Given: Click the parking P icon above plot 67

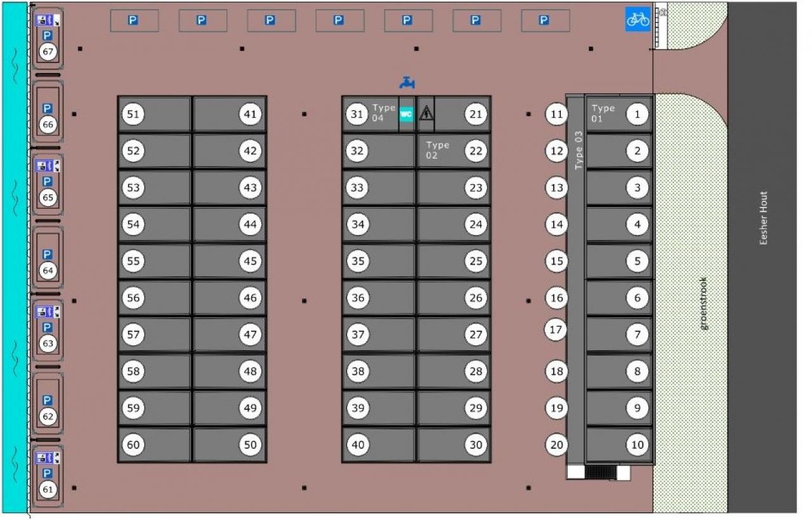Looking at the screenshot, I should tap(48, 36).
